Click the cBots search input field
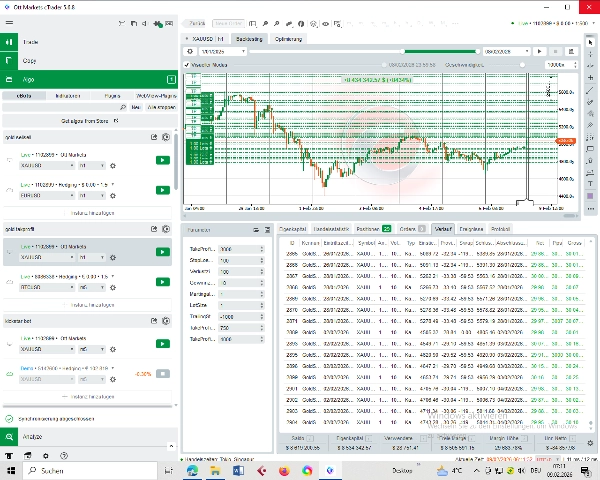 click(61, 107)
